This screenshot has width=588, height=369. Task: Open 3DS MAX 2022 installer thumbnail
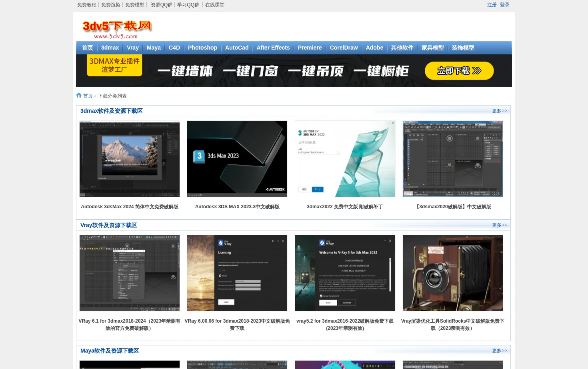coord(345,159)
